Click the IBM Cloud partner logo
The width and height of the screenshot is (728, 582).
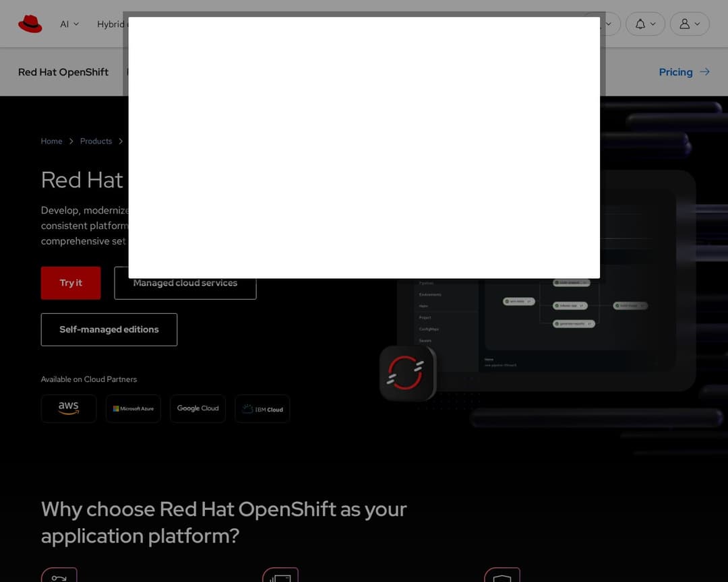[262, 409]
